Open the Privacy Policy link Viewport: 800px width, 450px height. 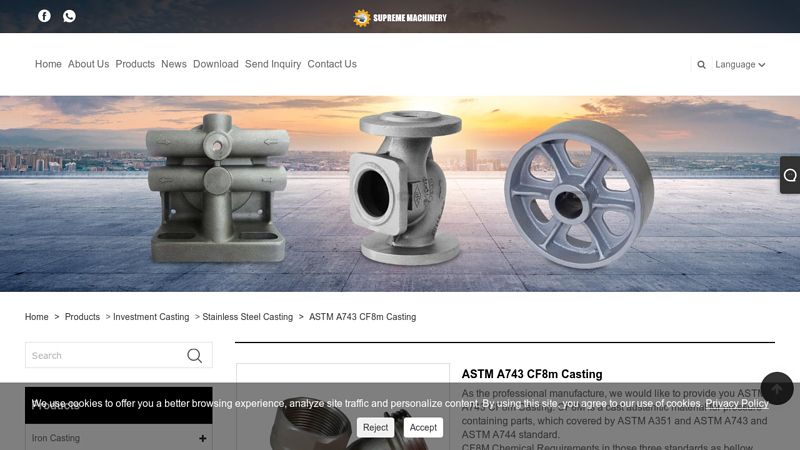tap(737, 404)
